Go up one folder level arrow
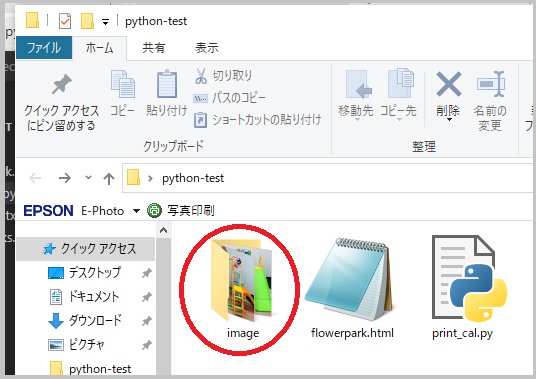This screenshot has height=379, width=536. (x=109, y=178)
